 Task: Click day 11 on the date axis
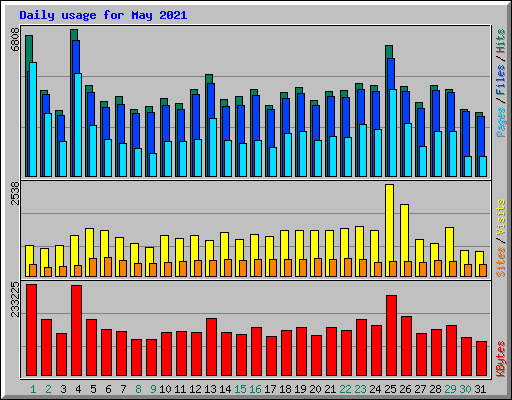click(180, 389)
